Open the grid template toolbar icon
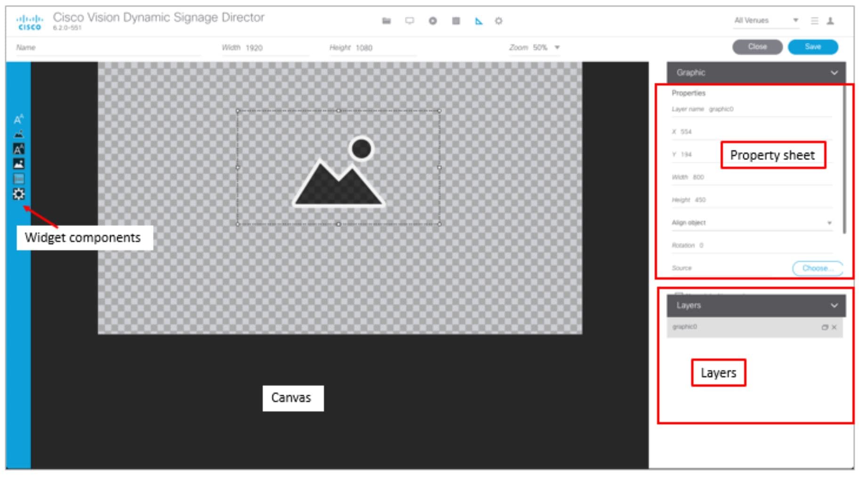This screenshot has height=479, width=868. click(455, 21)
